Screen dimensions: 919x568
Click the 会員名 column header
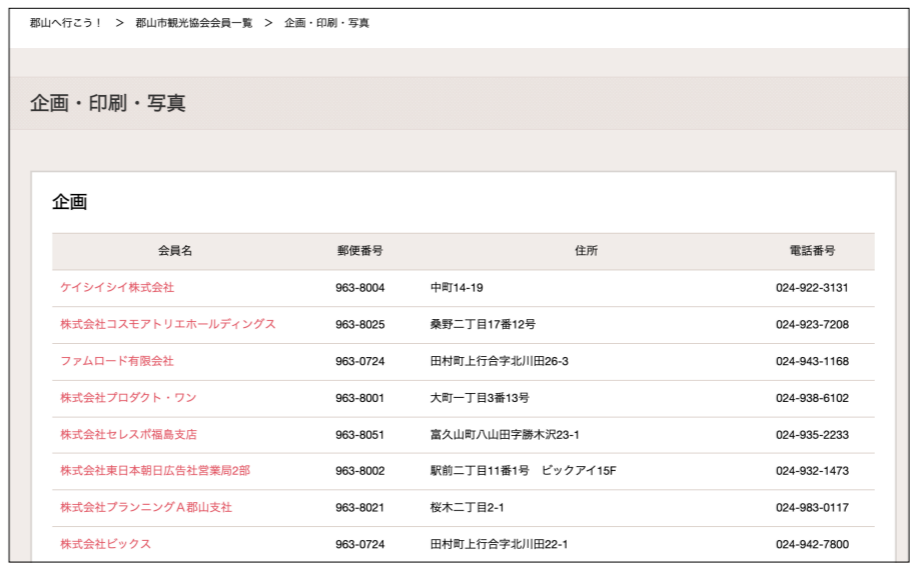[175, 251]
